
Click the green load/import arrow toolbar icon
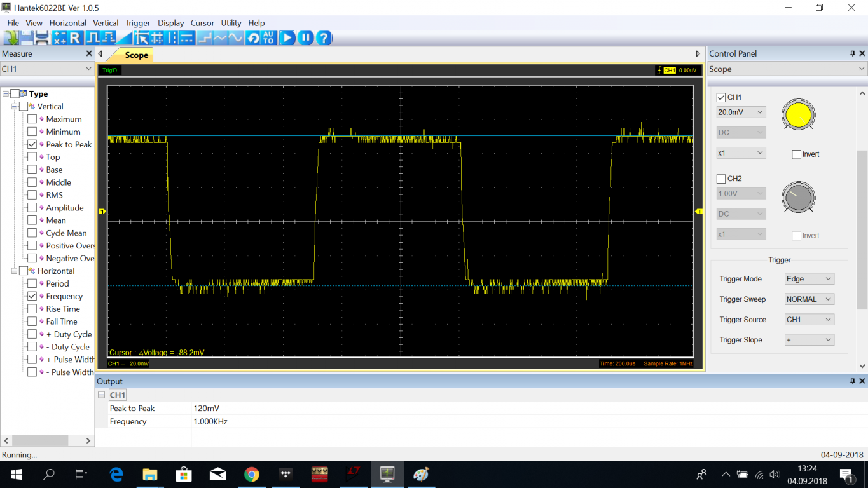[x=11, y=38]
